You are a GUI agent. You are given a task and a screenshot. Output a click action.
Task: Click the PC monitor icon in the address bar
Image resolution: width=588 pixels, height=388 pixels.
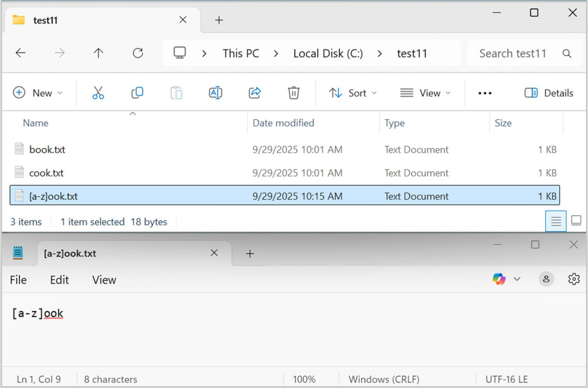pos(180,53)
